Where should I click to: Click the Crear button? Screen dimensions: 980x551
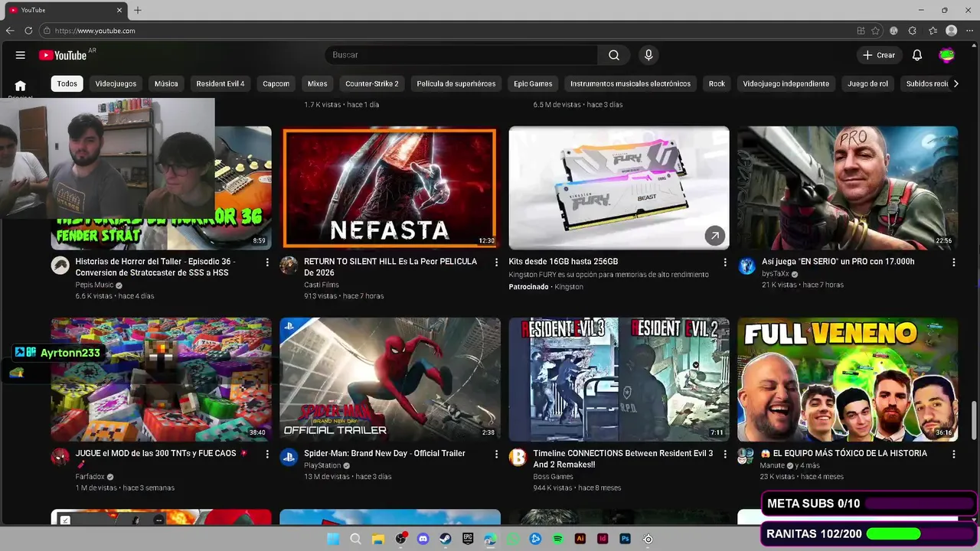(x=878, y=55)
